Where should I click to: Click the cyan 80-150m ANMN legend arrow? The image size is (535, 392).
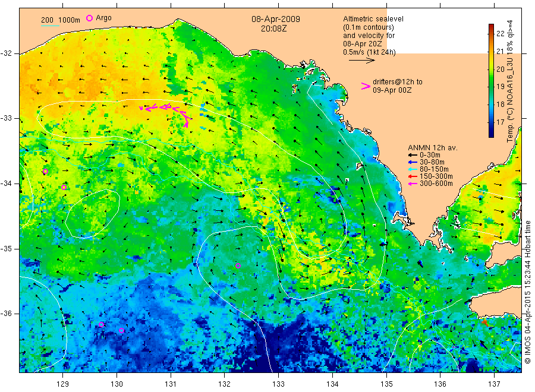413,169
